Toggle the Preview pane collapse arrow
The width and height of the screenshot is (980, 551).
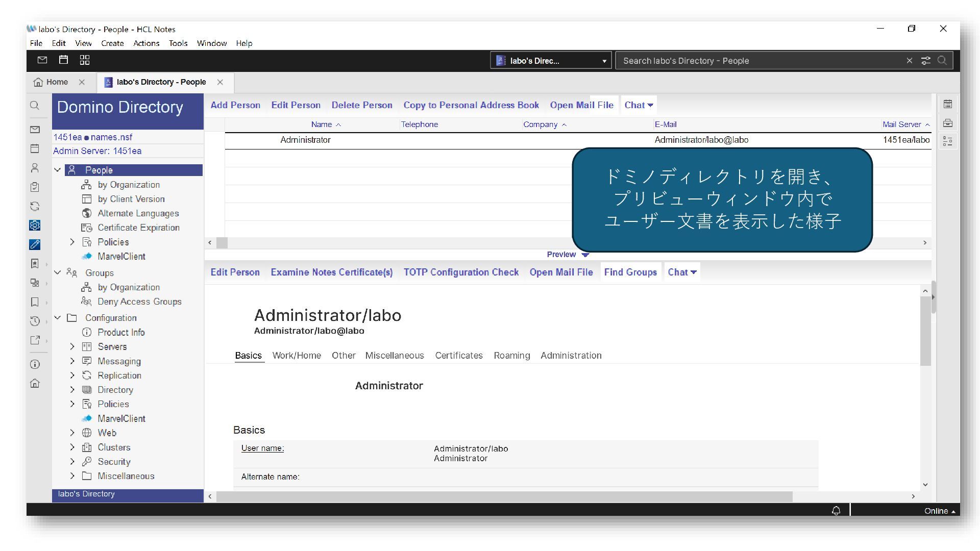585,255
